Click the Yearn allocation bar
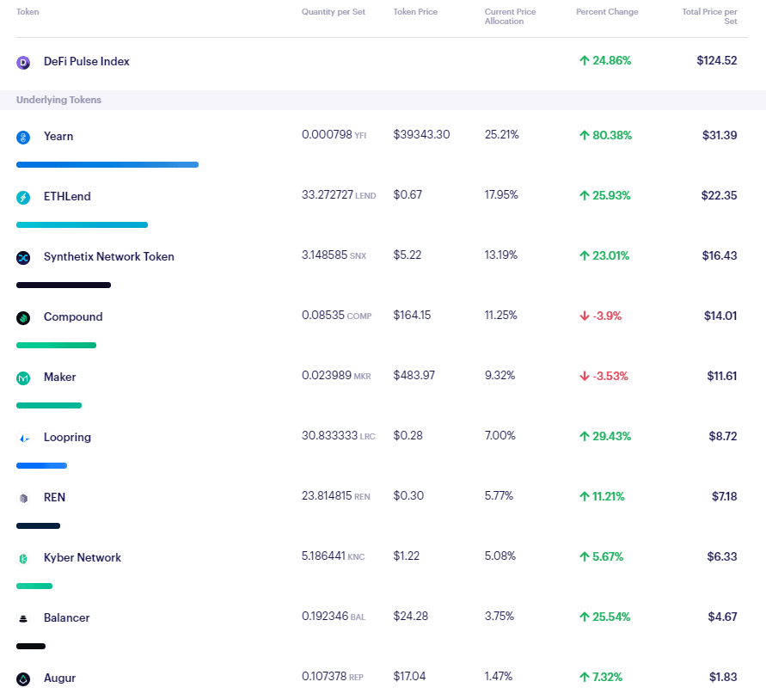This screenshot has width=766, height=700. [x=107, y=165]
